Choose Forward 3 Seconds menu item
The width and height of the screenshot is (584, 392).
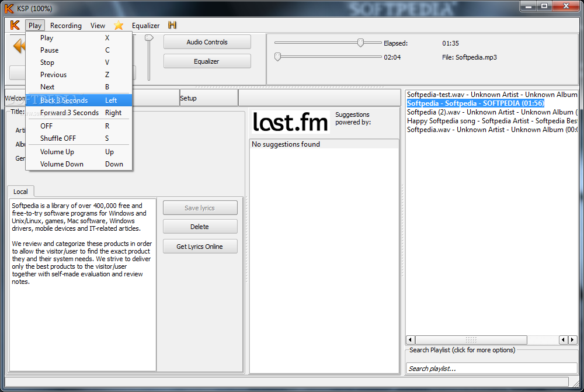[79, 113]
